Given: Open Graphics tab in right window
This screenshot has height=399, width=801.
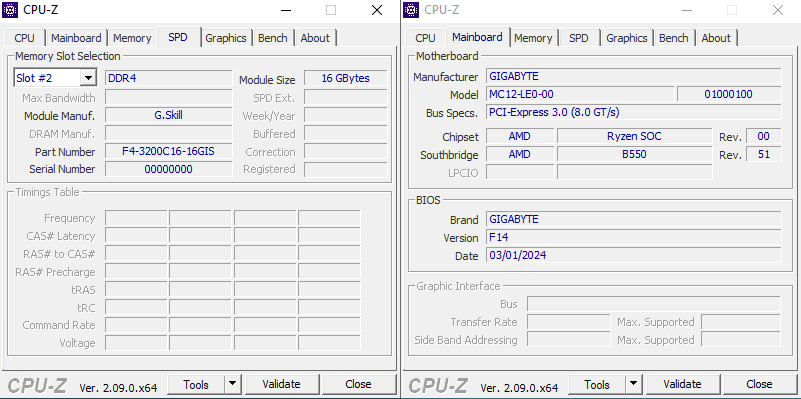Looking at the screenshot, I should point(627,38).
